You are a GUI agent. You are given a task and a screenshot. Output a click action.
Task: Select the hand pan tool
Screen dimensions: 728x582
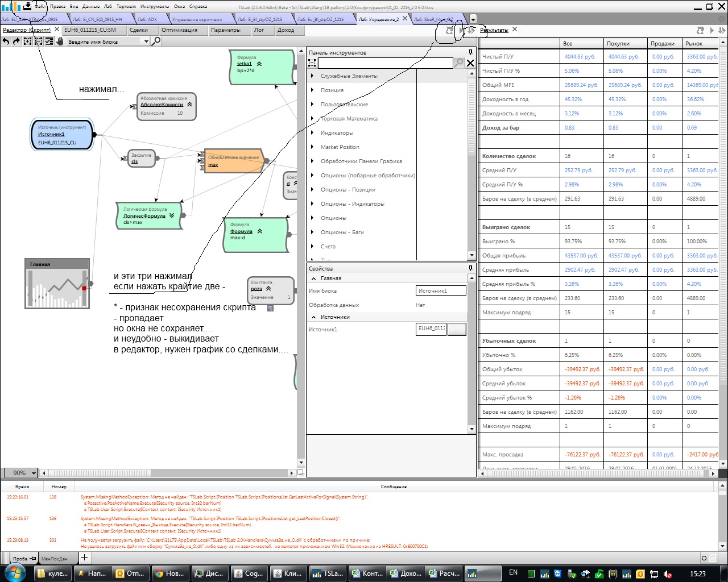coord(60,41)
